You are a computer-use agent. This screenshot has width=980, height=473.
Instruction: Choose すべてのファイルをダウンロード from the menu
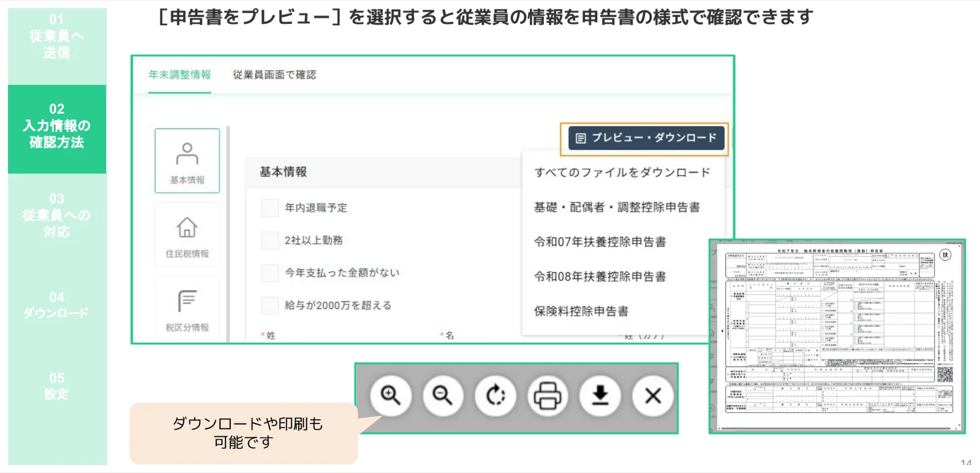(622, 173)
